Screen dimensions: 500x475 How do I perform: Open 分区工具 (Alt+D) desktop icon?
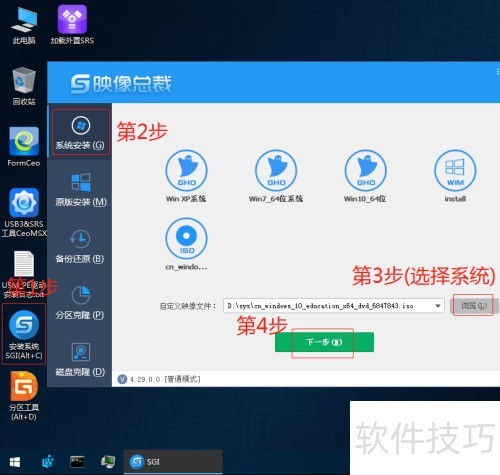(24, 396)
